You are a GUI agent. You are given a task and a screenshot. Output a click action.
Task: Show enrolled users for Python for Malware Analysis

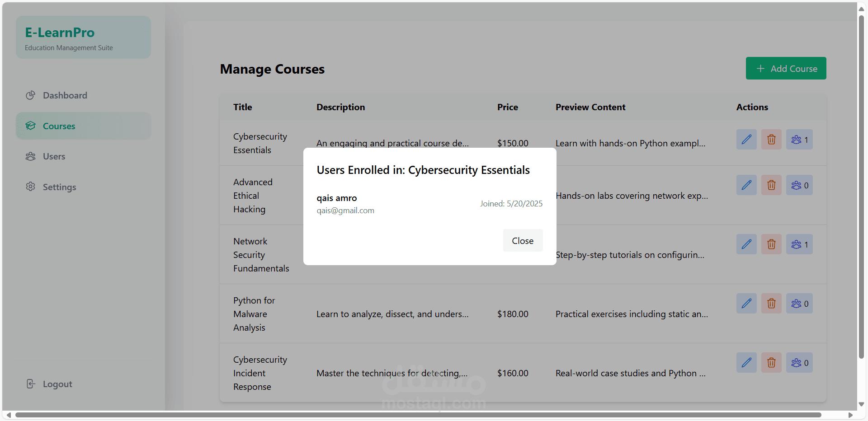[x=799, y=304]
